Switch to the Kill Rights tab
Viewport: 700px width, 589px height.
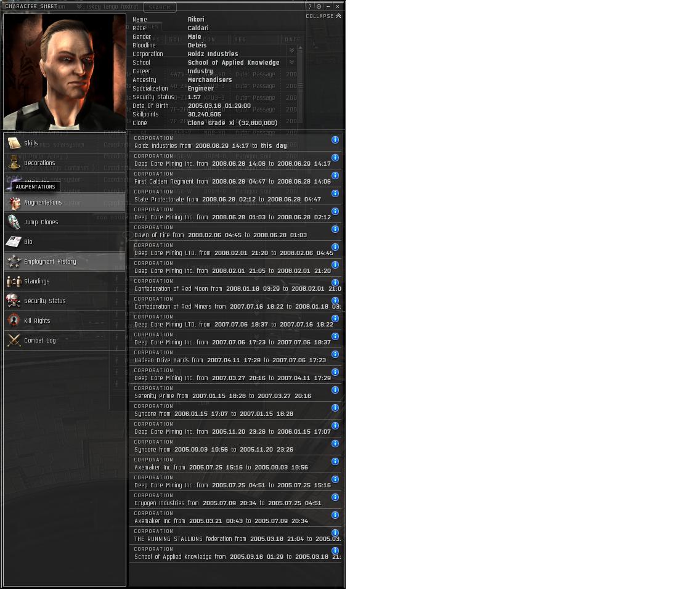pyautogui.click(x=65, y=320)
